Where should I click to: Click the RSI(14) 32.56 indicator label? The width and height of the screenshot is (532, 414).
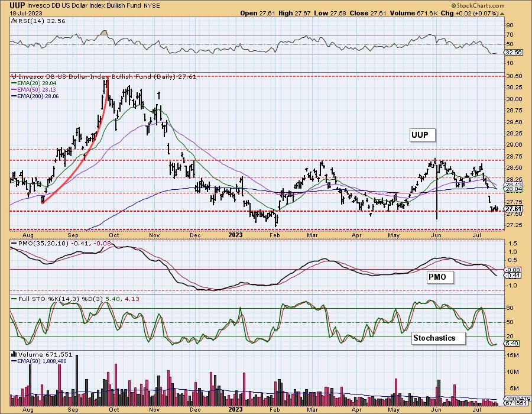click(x=41, y=21)
